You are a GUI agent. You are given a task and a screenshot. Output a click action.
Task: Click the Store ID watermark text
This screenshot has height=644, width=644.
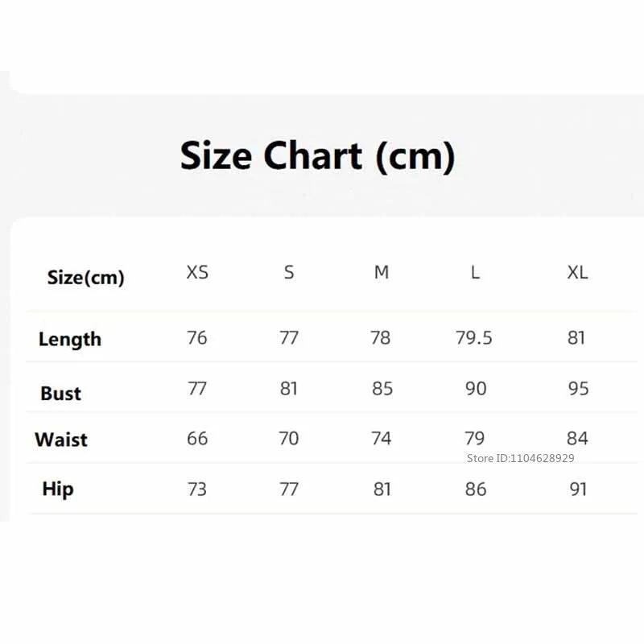[x=520, y=458]
